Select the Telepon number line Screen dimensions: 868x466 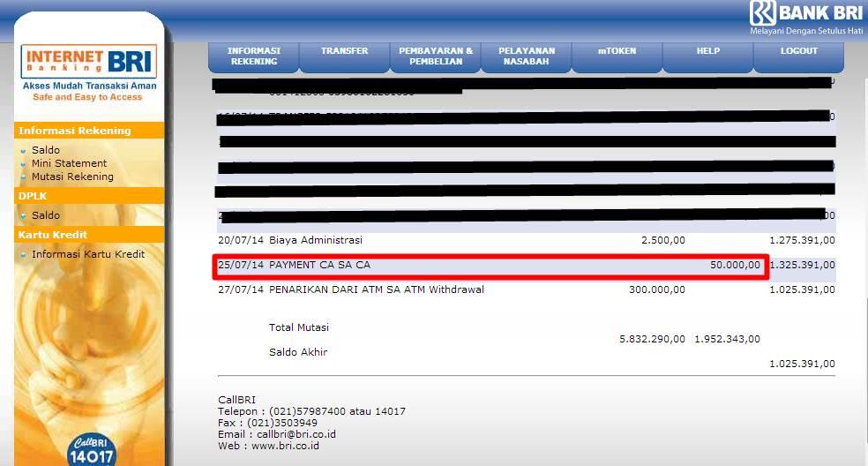point(311,411)
